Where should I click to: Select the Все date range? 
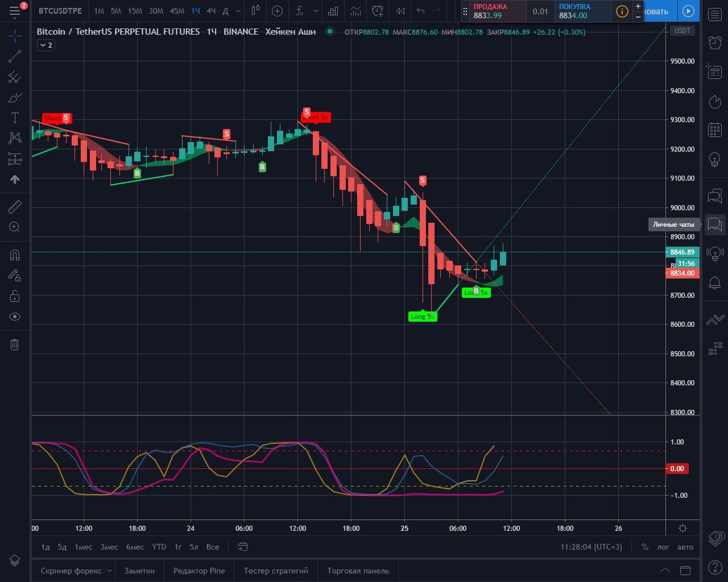(x=213, y=547)
